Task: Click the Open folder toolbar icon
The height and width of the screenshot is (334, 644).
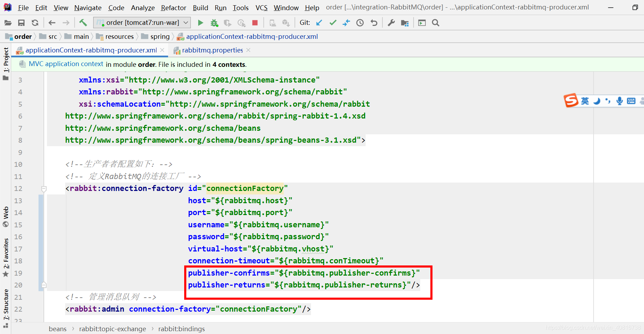Action: (8, 23)
